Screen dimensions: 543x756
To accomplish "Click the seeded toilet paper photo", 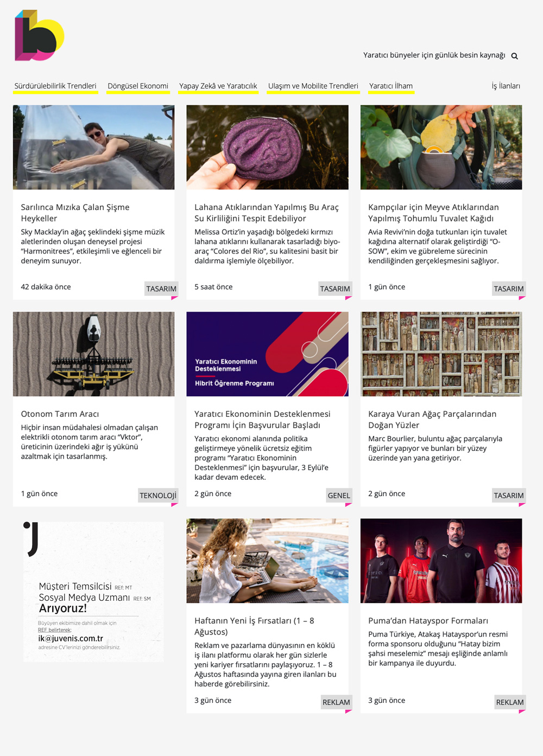I will coord(441,147).
